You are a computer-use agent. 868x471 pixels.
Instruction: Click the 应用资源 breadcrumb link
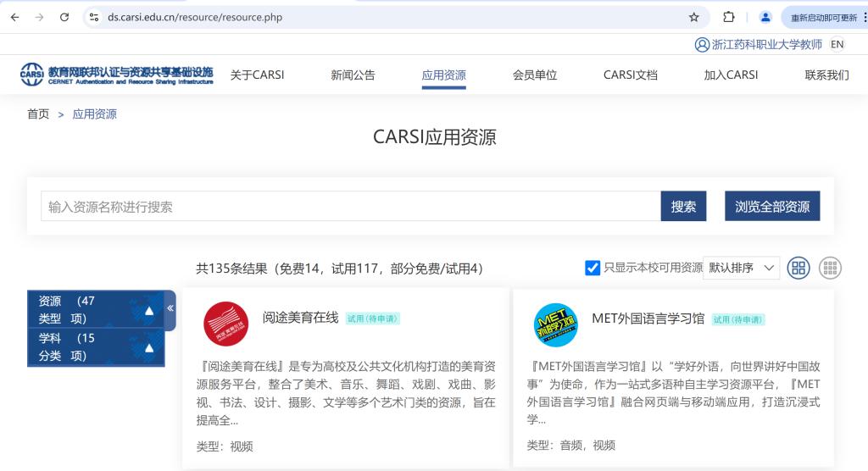(95, 114)
